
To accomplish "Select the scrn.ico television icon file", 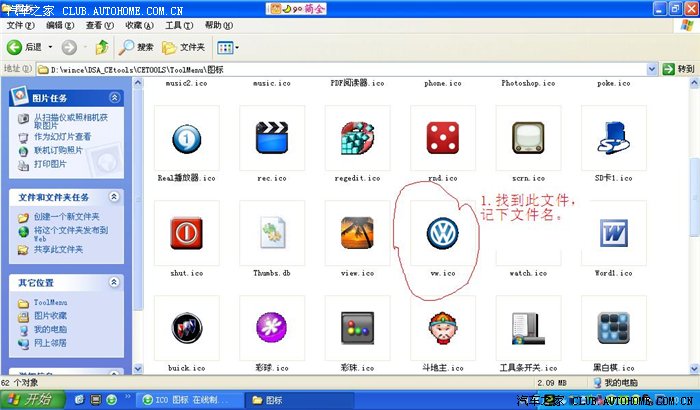I will (527, 138).
